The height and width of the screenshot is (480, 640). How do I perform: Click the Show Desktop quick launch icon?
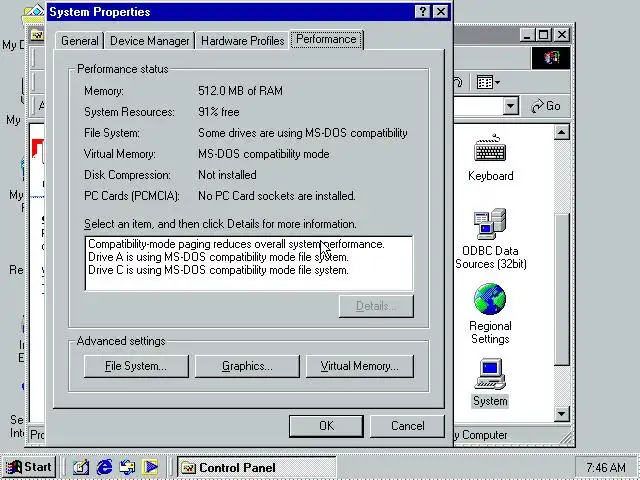click(81, 467)
